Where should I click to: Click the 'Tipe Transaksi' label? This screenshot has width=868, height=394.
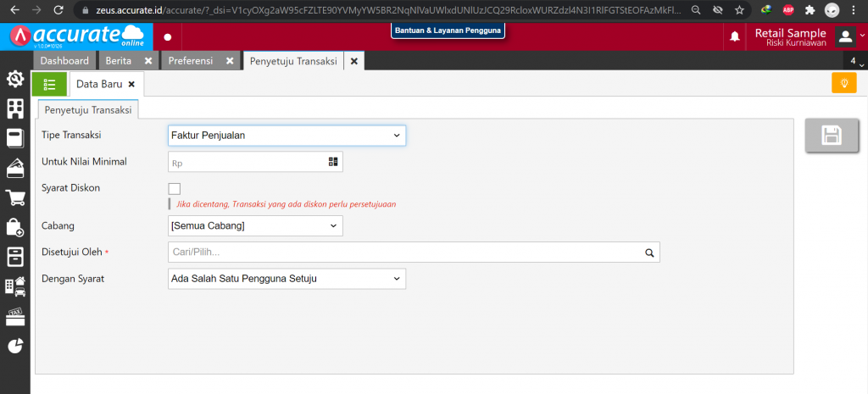click(x=71, y=135)
